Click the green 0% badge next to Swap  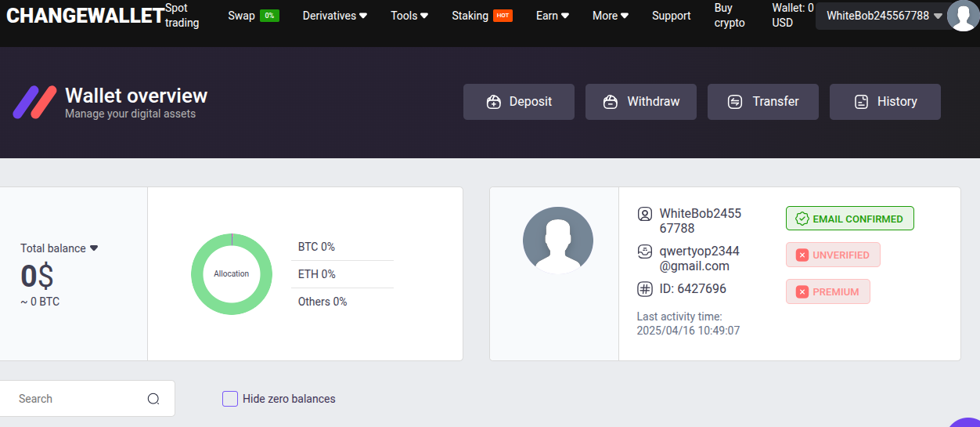(269, 16)
